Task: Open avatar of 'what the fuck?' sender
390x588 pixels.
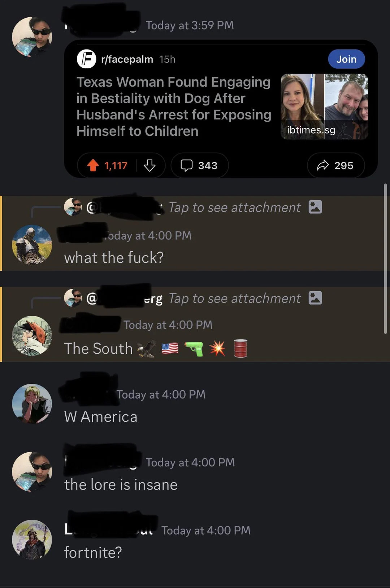Action: (x=32, y=245)
